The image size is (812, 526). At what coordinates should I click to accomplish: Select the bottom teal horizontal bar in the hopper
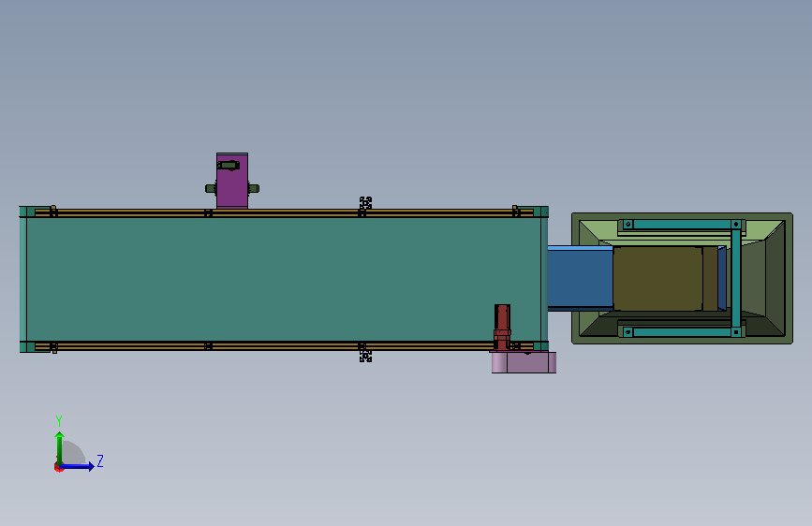(x=682, y=332)
